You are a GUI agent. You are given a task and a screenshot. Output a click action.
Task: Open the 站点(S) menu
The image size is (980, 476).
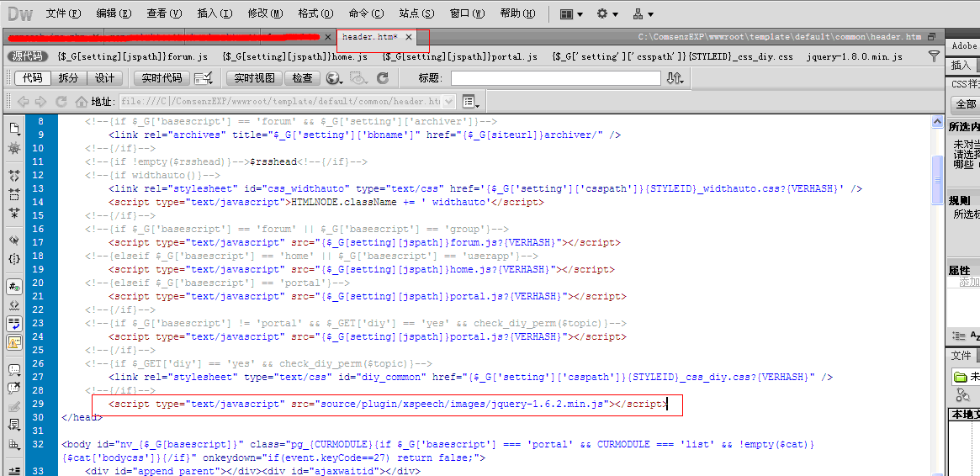pos(417,13)
